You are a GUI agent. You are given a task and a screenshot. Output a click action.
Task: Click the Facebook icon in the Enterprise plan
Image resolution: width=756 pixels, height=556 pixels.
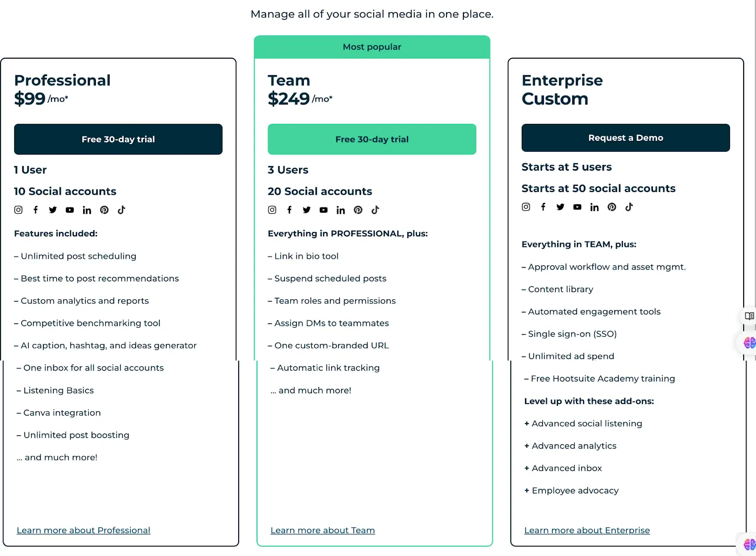(543, 207)
